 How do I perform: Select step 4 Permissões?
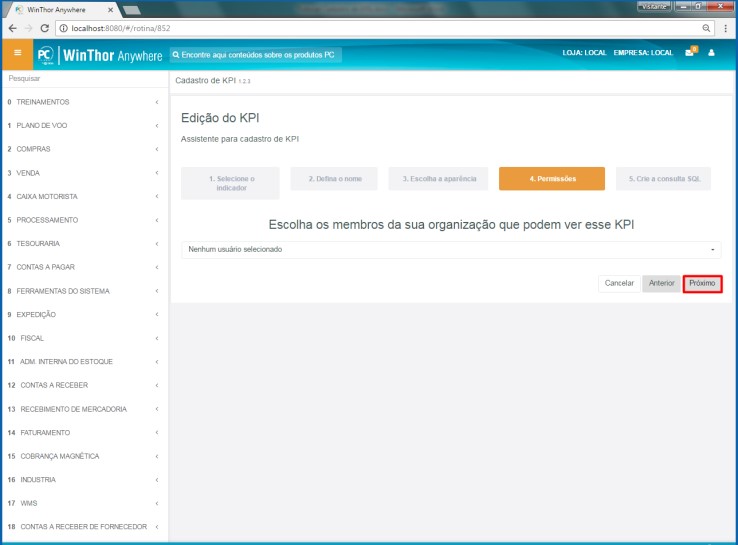pos(552,179)
